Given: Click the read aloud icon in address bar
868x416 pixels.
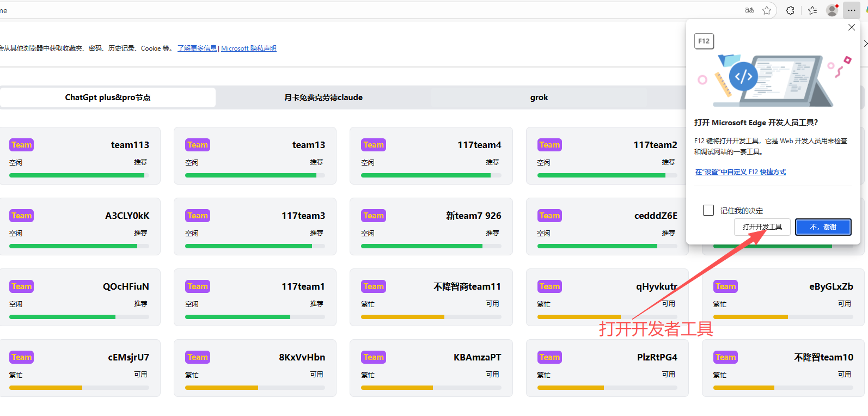Looking at the screenshot, I should tap(749, 10).
